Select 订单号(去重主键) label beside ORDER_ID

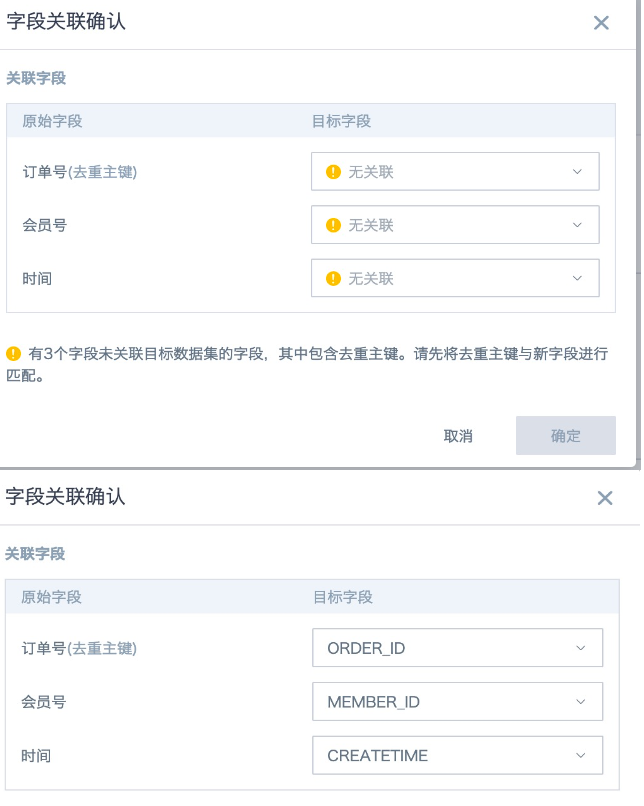coord(79,648)
